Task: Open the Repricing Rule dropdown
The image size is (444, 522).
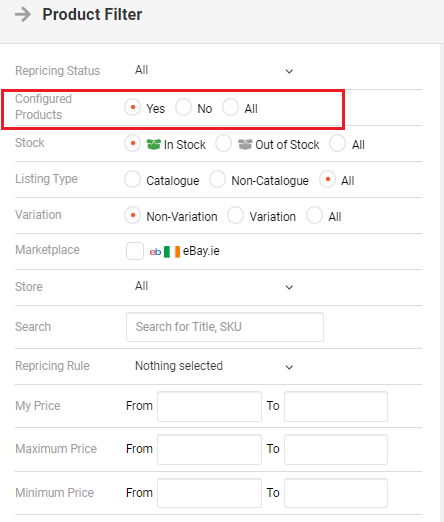Action: 213,366
